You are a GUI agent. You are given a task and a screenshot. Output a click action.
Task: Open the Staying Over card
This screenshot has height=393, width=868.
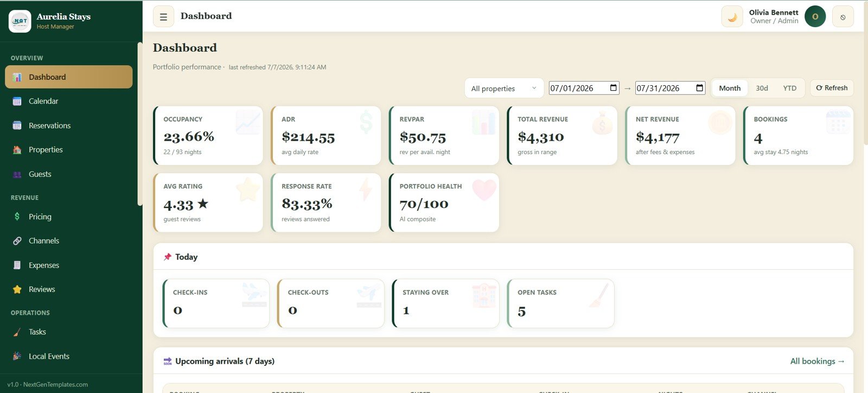[445, 303]
